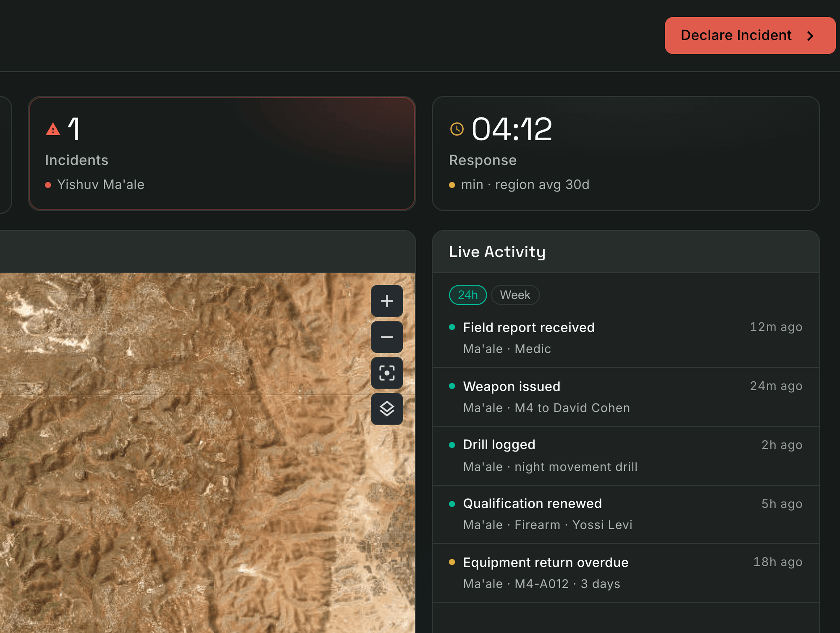Click the 2h ago timestamp
840x633 pixels.
[x=782, y=445]
